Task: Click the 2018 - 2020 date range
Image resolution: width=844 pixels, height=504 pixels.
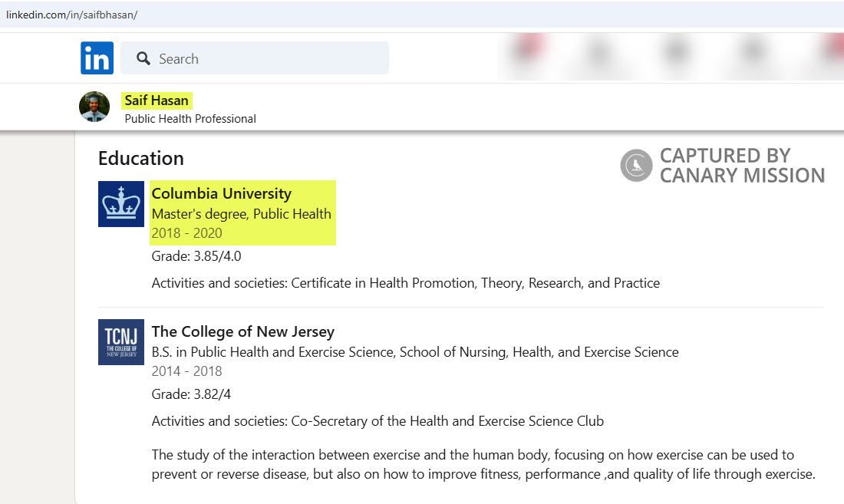Action: (186, 233)
